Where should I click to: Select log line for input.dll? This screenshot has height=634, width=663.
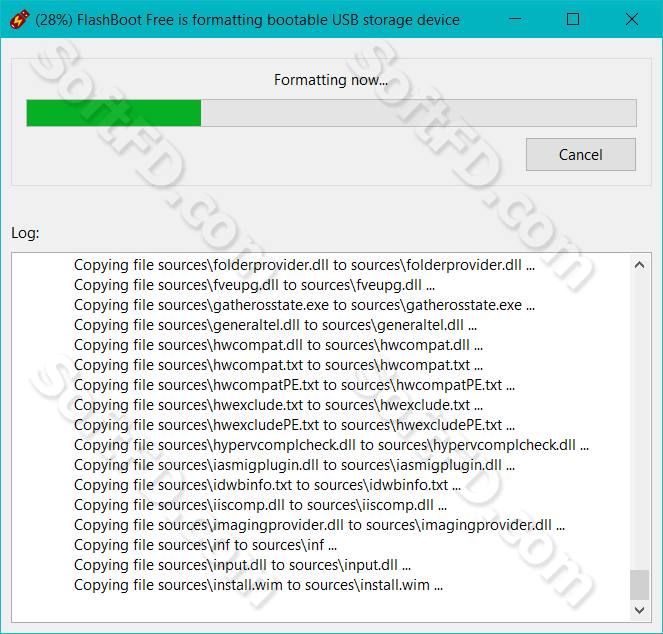coord(243,565)
